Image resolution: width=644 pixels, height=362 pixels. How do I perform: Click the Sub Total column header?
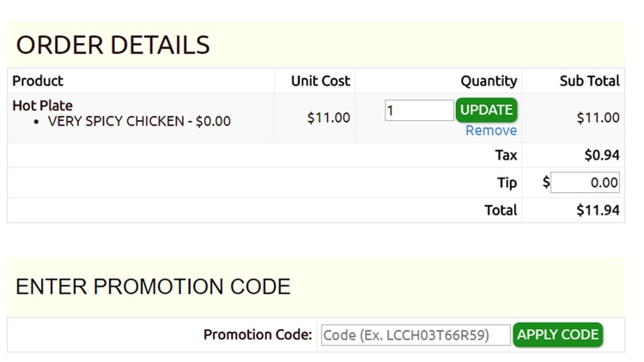tap(589, 81)
